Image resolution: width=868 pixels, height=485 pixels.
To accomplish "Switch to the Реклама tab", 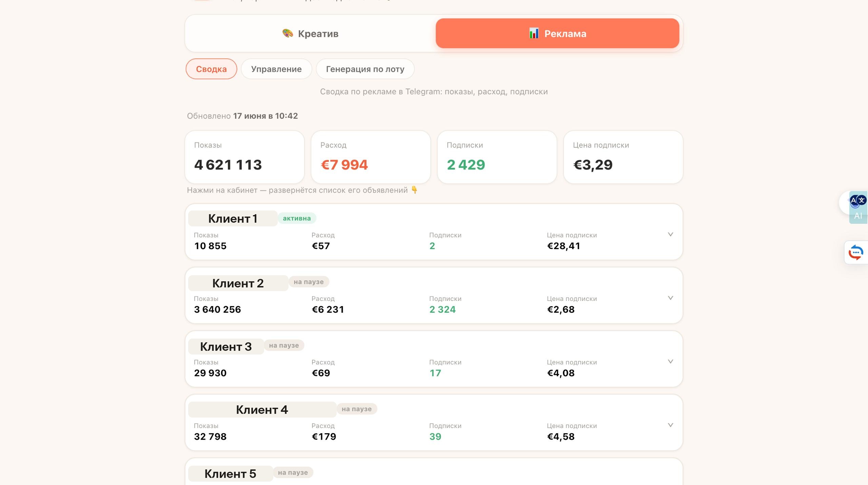I will click(x=557, y=33).
